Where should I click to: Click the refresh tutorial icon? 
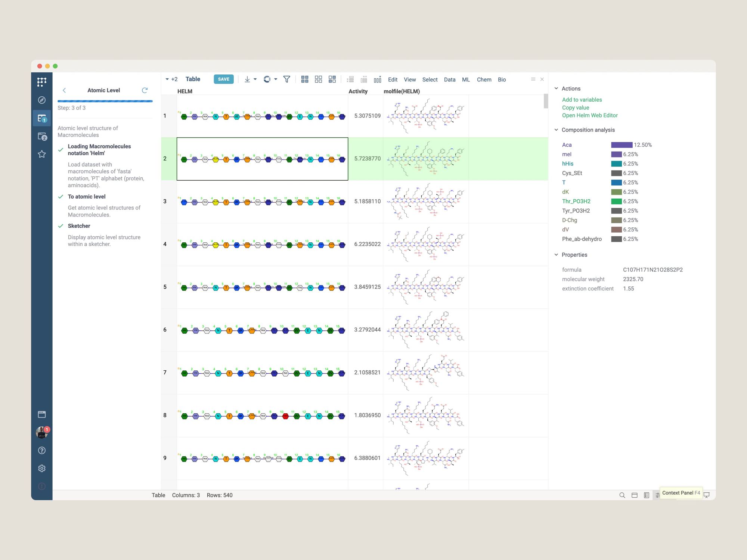(145, 90)
